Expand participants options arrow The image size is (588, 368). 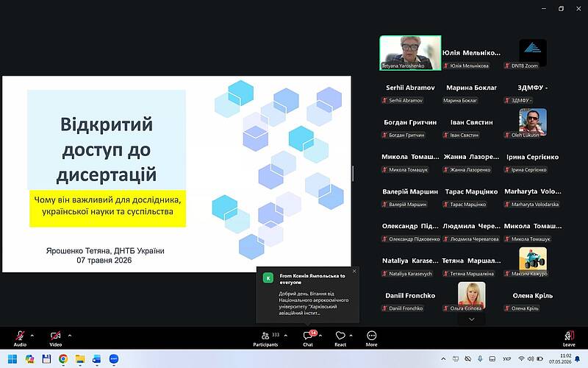pyautogui.click(x=286, y=336)
